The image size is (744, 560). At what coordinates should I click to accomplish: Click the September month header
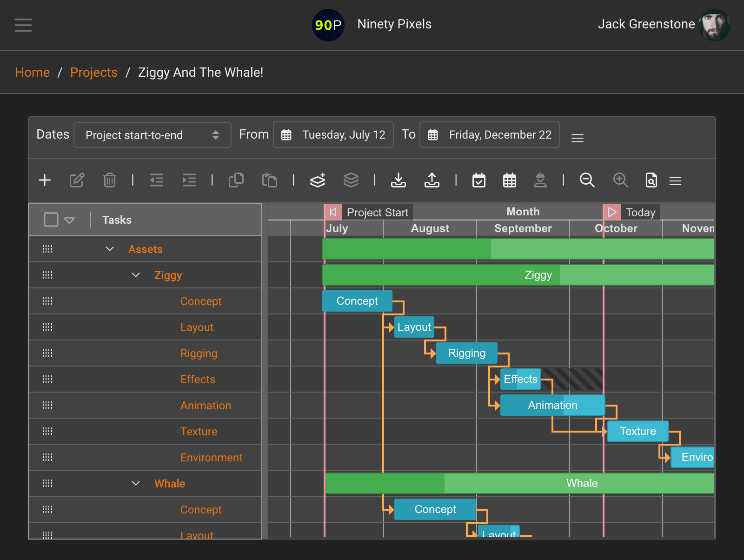[x=523, y=228]
